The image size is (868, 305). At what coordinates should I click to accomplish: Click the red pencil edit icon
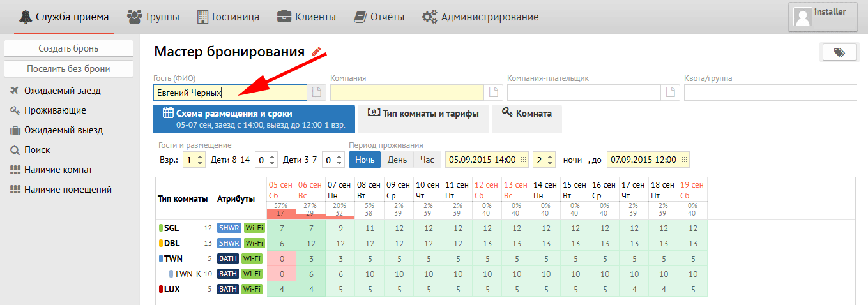click(316, 52)
